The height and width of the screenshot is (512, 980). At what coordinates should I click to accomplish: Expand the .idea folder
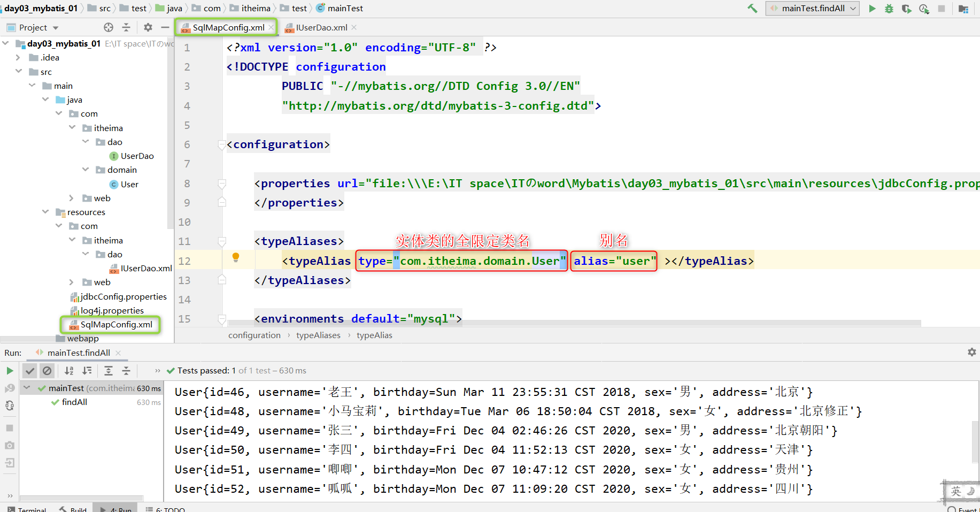[x=18, y=57]
